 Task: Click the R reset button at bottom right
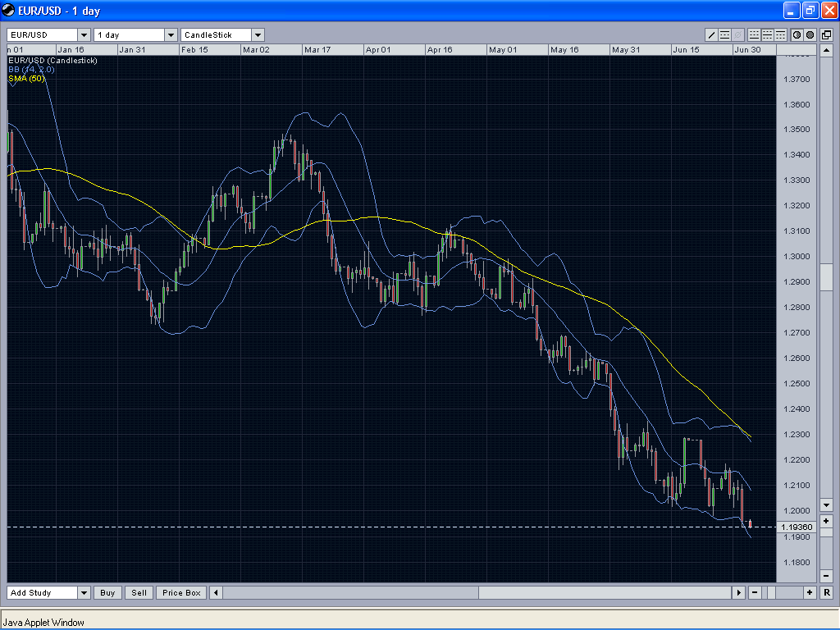(826, 593)
